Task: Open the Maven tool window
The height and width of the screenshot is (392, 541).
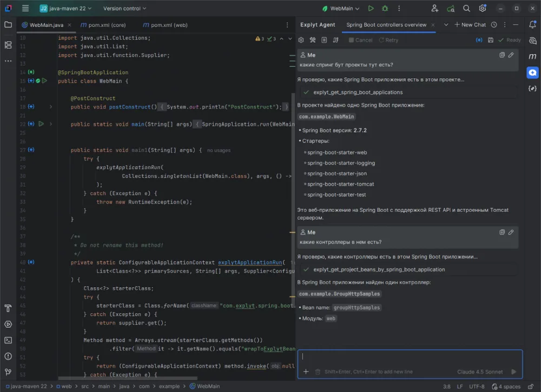Action: pos(532,56)
